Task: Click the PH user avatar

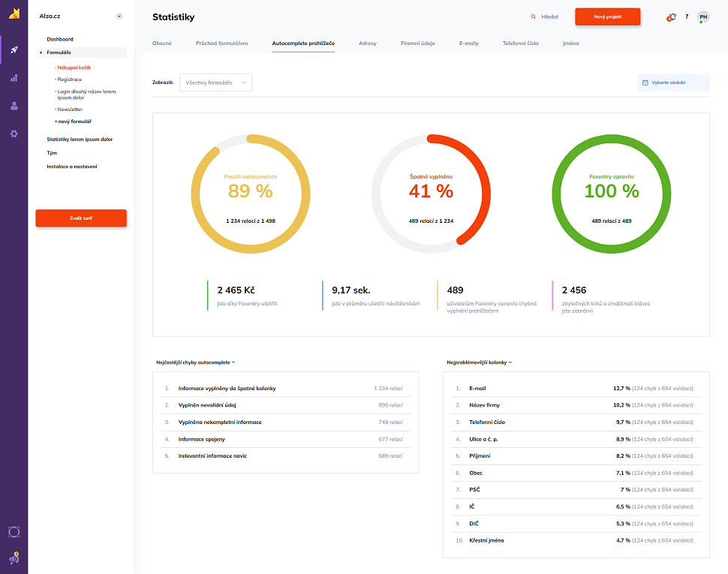Action: [703, 17]
